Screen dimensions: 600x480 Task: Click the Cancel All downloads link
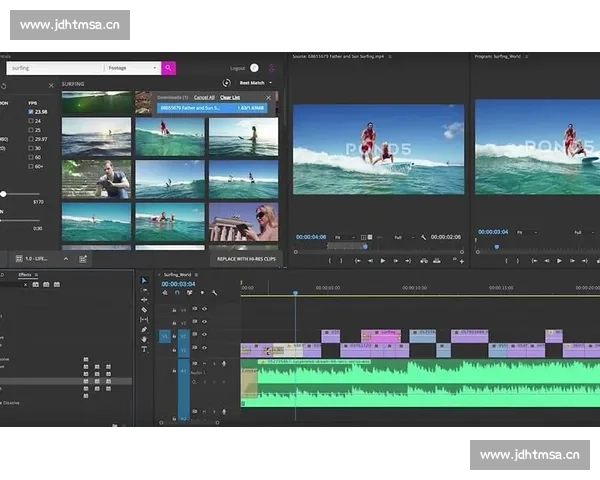(204, 97)
